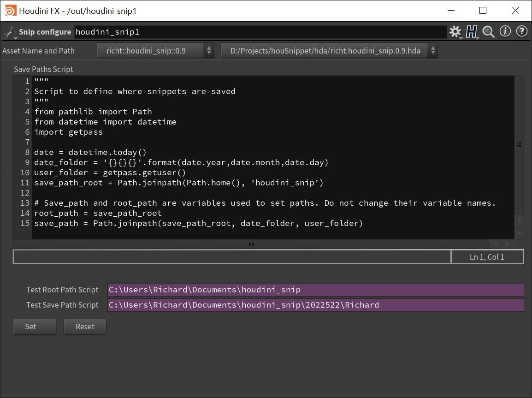
Task: Click the stepper beside the HDA path
Action: coord(432,51)
